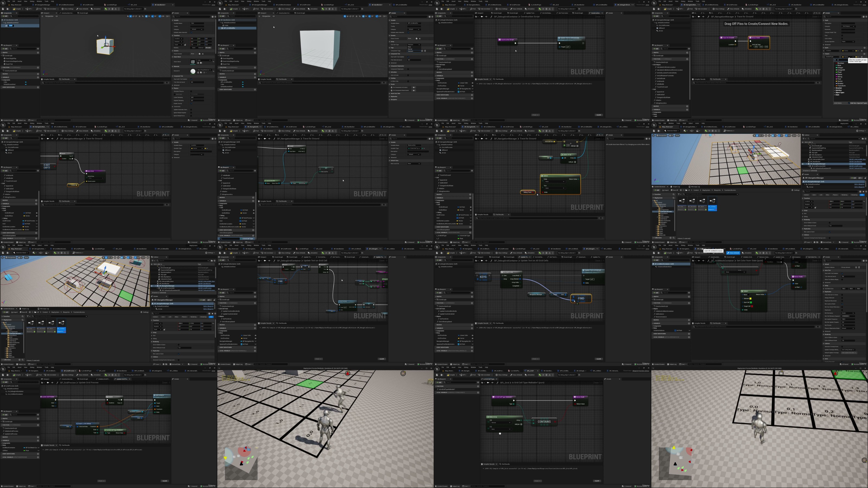868x488 pixels.
Task: Select the CONTAINS node in BFL_Grid graph
Action: pyautogui.click(x=544, y=422)
